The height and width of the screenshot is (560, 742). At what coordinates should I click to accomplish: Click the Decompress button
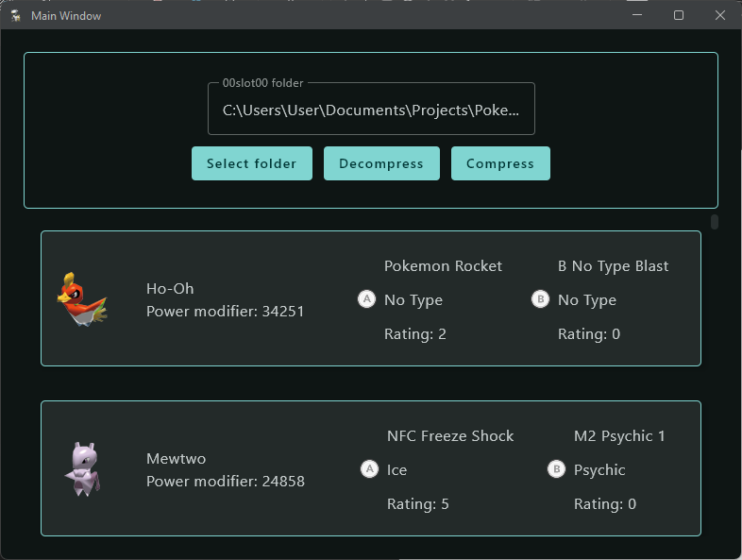pyautogui.click(x=381, y=163)
